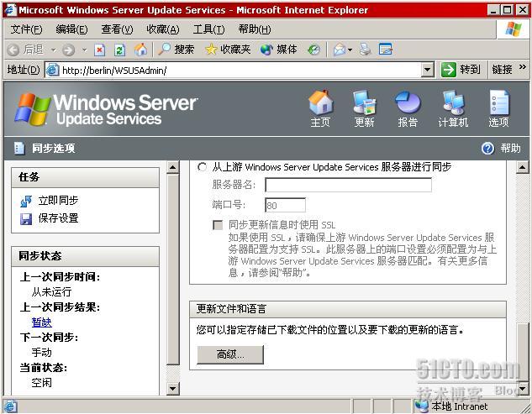The image size is (532, 414).
Task: Open the 帮助(H) menu
Action: pyautogui.click(x=255, y=29)
